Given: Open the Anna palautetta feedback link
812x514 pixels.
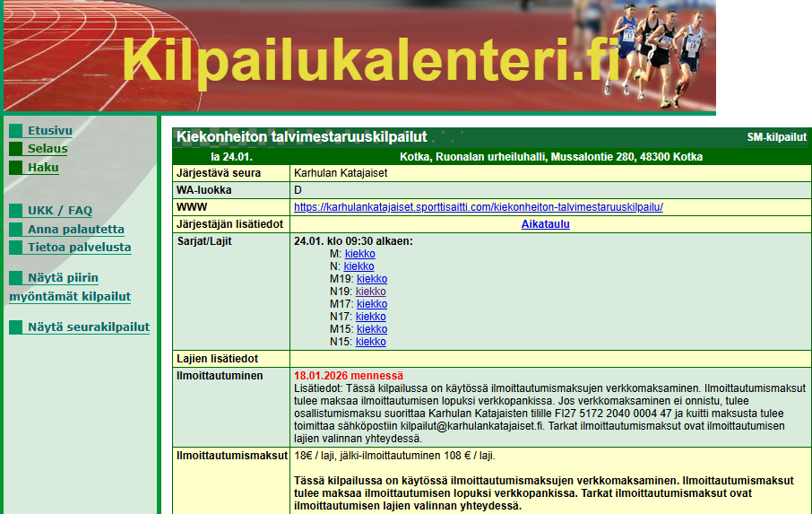Looking at the screenshot, I should pyautogui.click(x=76, y=230).
